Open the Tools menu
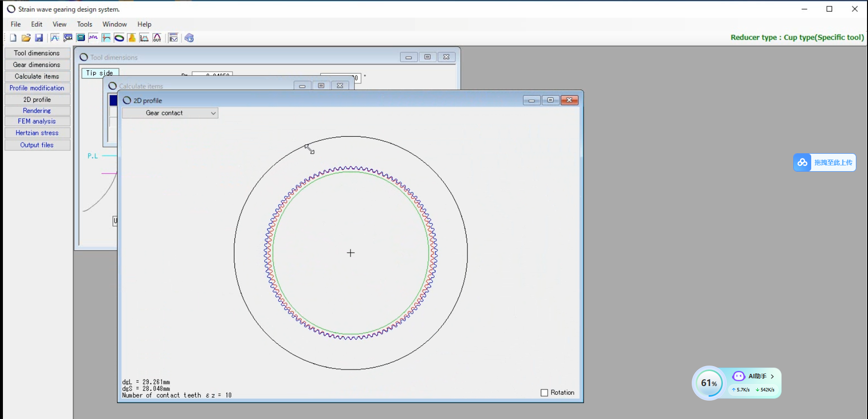Screen dimensions: 868x419 [84, 24]
